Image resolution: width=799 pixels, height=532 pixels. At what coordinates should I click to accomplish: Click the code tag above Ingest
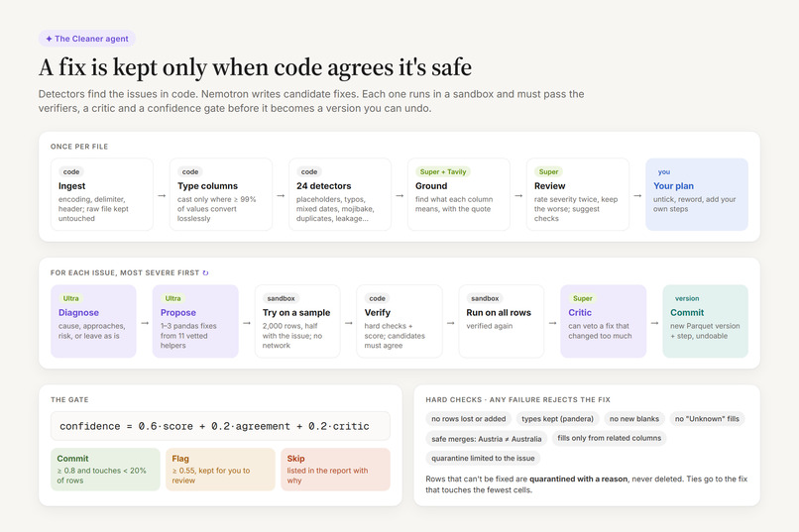(71, 172)
